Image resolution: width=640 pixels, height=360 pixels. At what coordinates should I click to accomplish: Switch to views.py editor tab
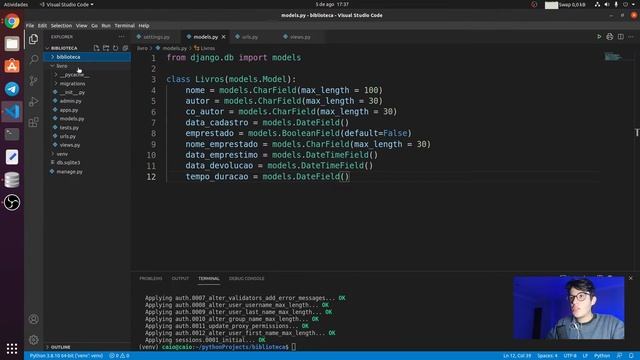pos(300,37)
